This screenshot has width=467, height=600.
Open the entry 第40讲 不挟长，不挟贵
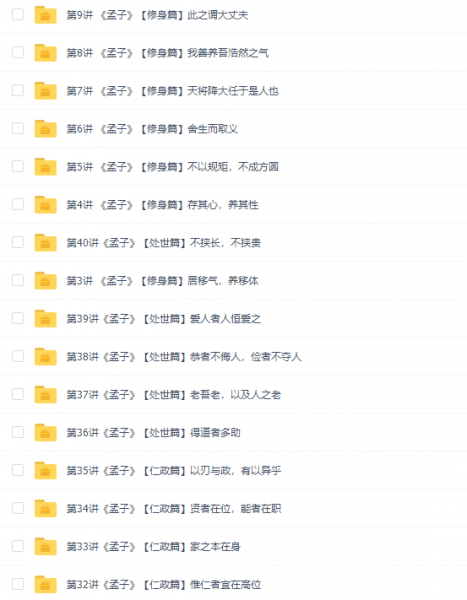pos(164,243)
